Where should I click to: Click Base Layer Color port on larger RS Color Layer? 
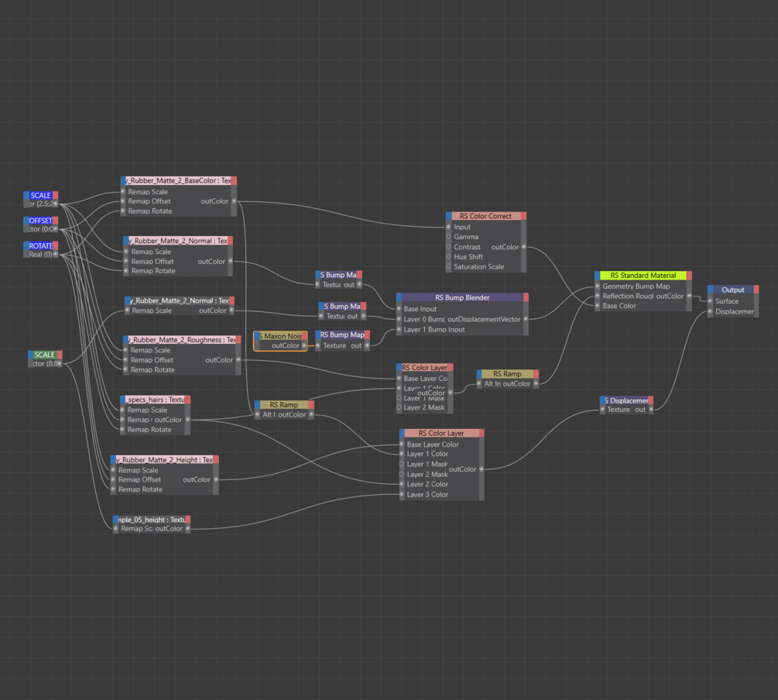coord(402,444)
